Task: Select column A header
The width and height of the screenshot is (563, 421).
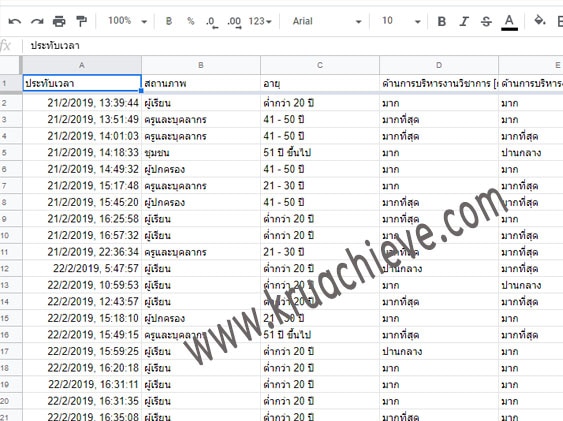Action: pos(82,65)
